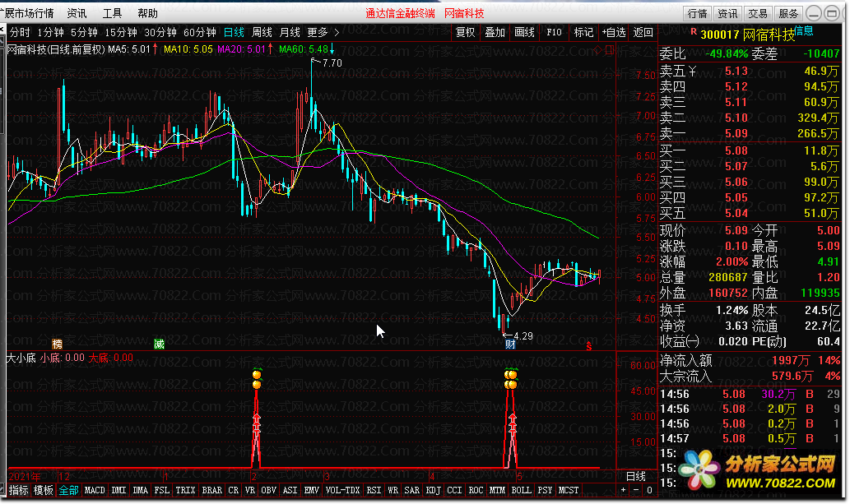Choose the BRAR indicator
Viewport: 850px width, 504px height.
(212, 491)
